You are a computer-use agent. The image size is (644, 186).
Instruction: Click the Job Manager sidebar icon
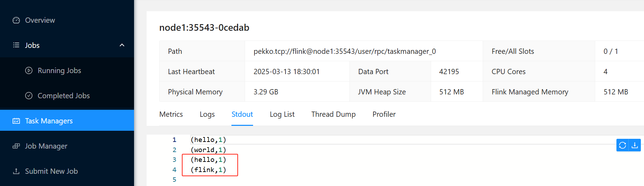point(16,146)
